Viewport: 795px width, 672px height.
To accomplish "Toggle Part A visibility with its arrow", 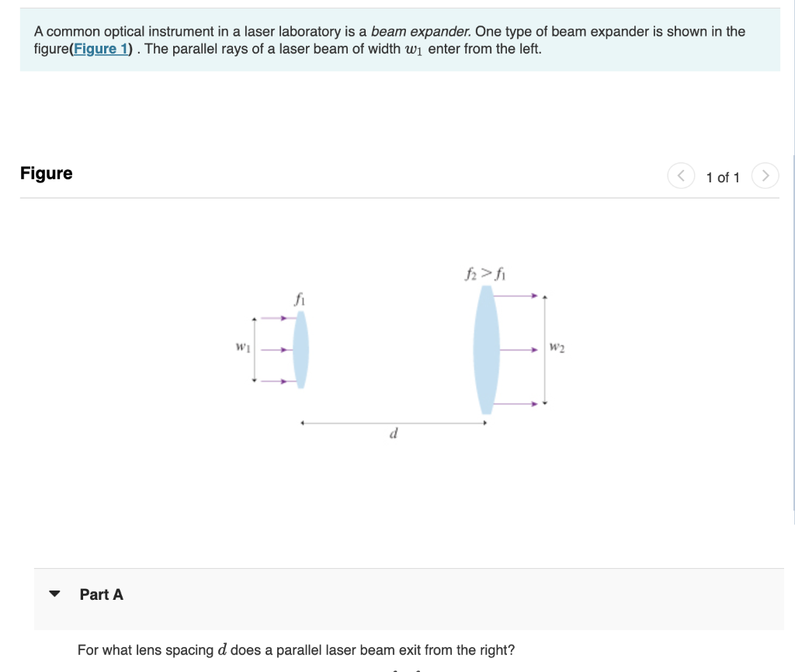I will pyautogui.click(x=54, y=594).
